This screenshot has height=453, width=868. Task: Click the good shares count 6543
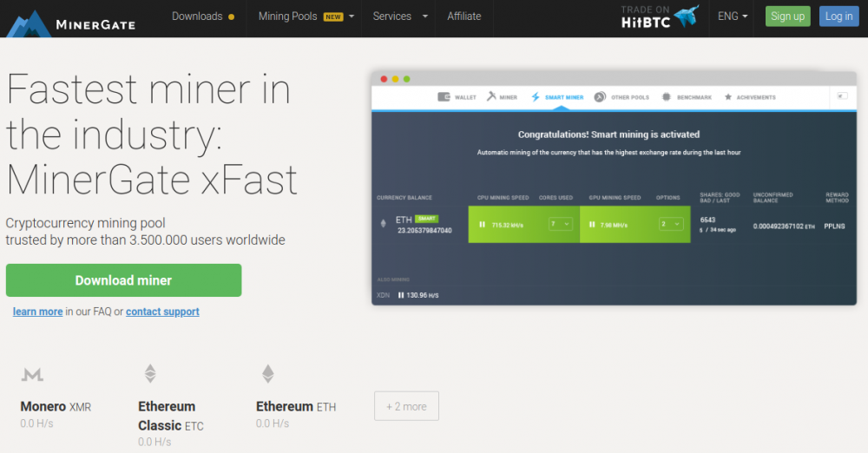tap(707, 220)
